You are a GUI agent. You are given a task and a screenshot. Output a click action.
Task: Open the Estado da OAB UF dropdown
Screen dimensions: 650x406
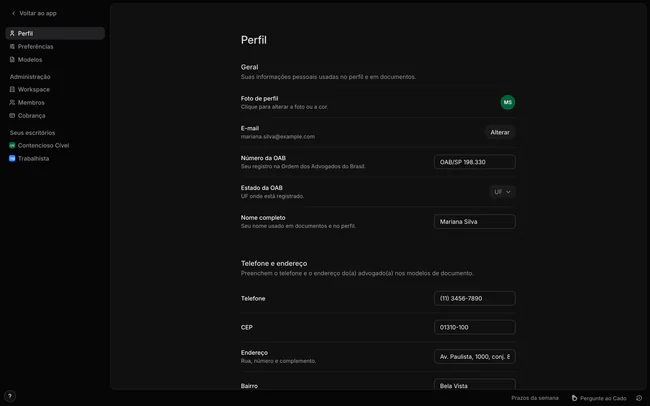502,192
